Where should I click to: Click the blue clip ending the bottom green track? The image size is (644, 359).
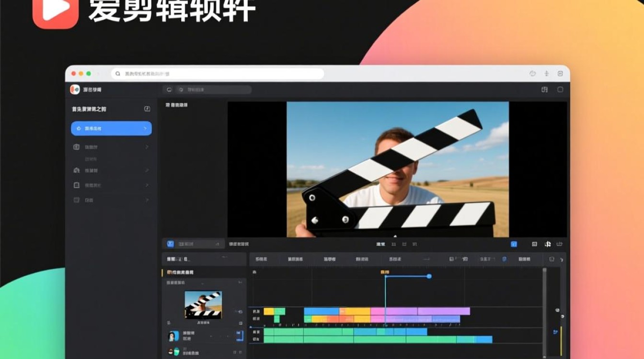484,339
